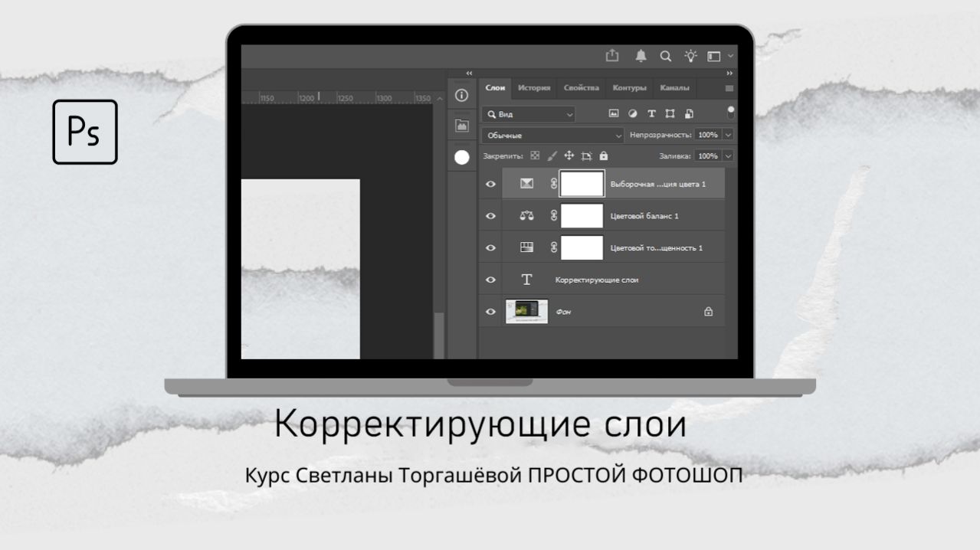Image resolution: width=980 pixels, height=550 pixels.
Task: Select layer name Выборочная ...ция цвета 1
Action: click(658, 184)
